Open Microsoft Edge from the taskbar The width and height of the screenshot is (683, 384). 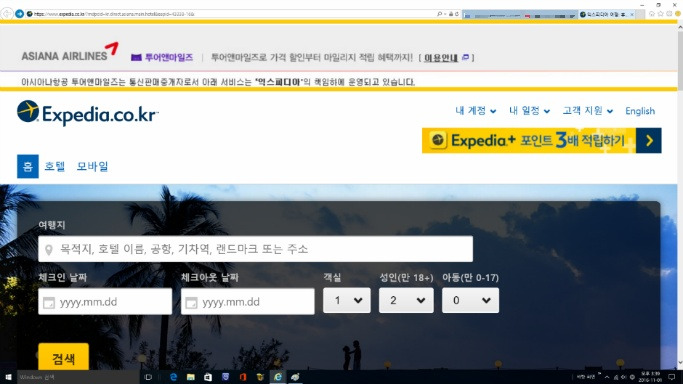click(x=173, y=377)
